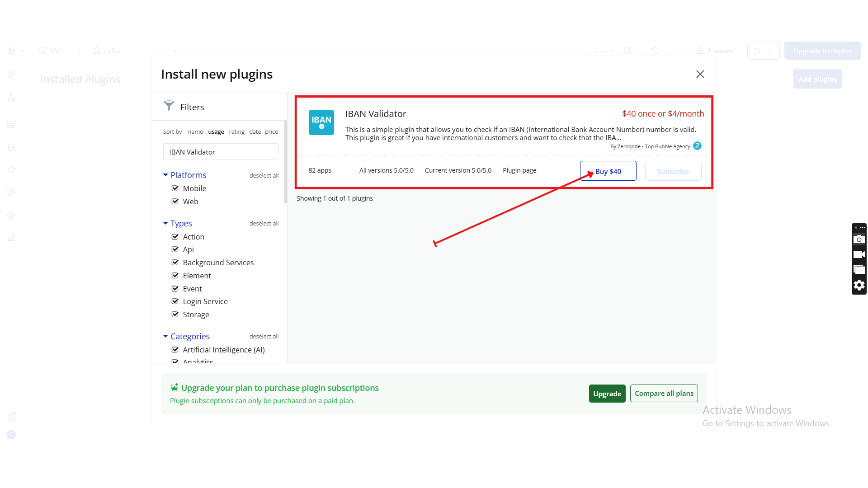Sort plugins by rating

236,132
